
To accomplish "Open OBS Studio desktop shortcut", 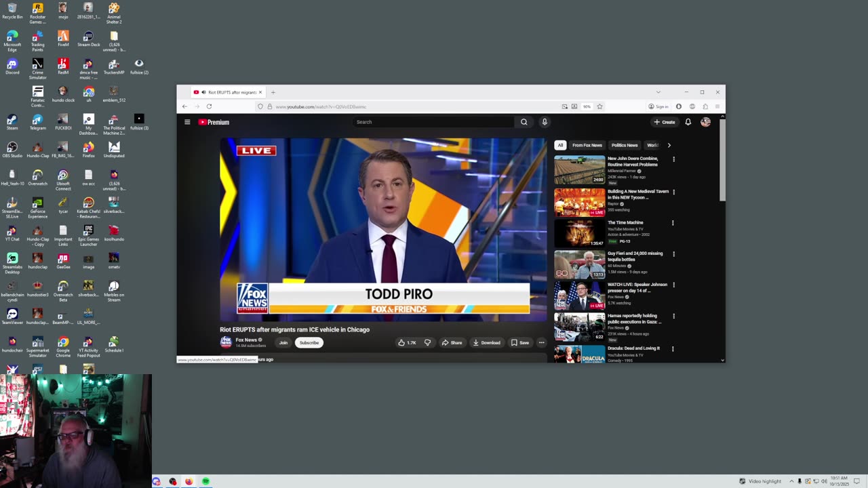I will click(12, 149).
